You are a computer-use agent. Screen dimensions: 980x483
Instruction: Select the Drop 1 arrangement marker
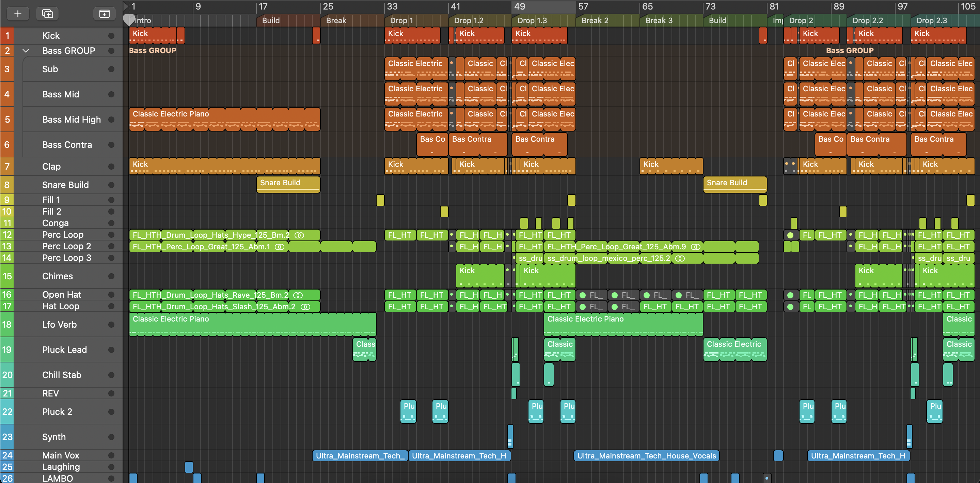[416, 20]
